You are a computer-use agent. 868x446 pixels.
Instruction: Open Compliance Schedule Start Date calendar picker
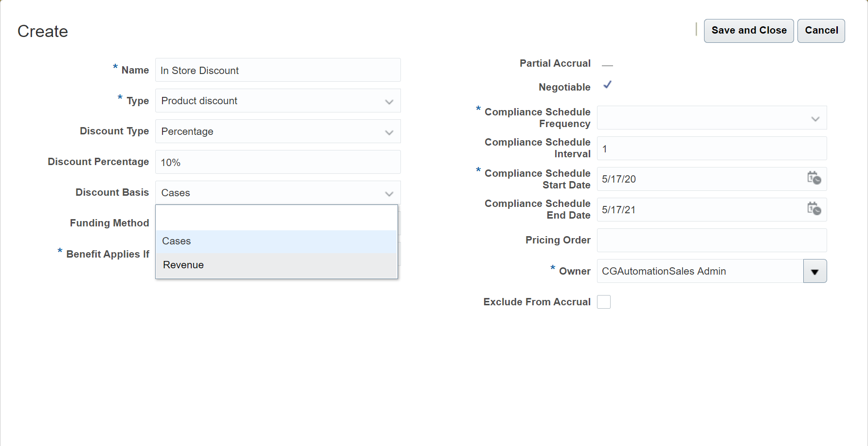coord(814,178)
